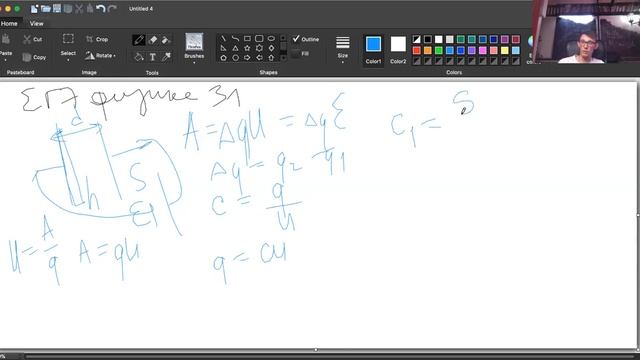Screen dimensions: 640x360
Task: Click the yellow minimize window button
Action: click(x=8, y=9)
